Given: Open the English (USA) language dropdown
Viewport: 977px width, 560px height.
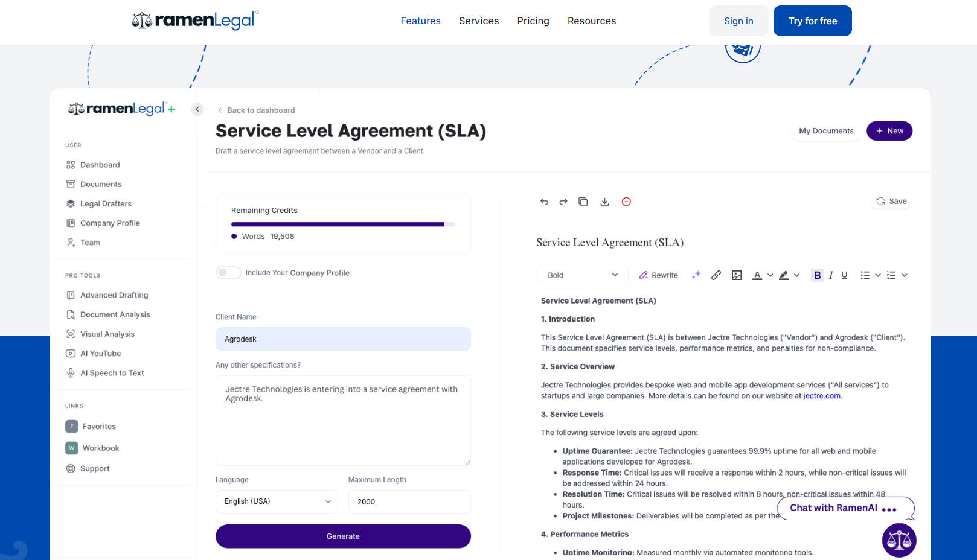Looking at the screenshot, I should click(x=277, y=501).
